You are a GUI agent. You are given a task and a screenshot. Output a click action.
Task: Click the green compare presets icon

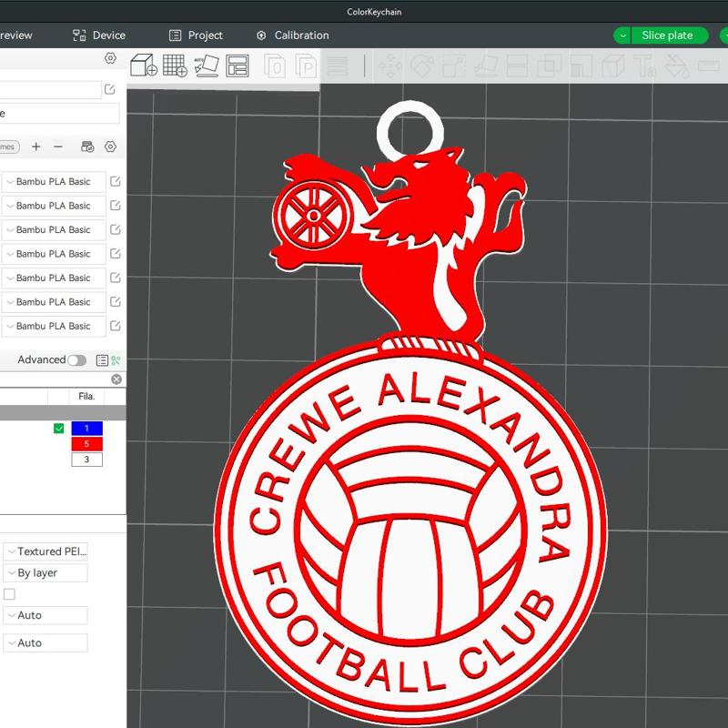coord(116,360)
